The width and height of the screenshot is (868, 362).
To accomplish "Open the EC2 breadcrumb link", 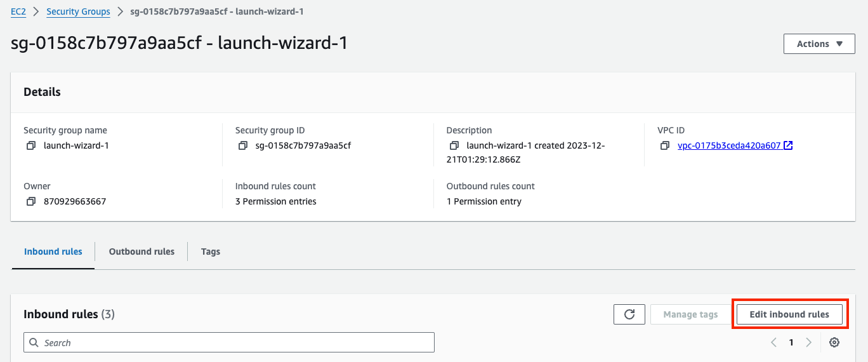I will point(18,11).
